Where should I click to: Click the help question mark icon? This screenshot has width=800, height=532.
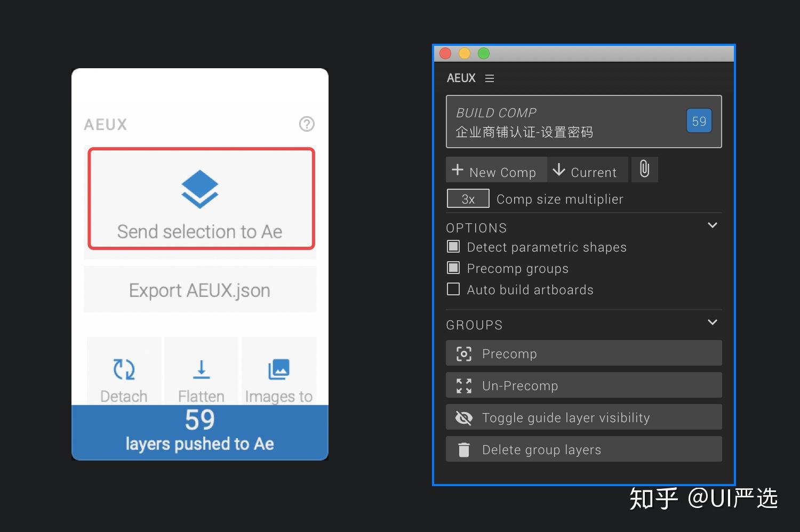click(x=306, y=124)
